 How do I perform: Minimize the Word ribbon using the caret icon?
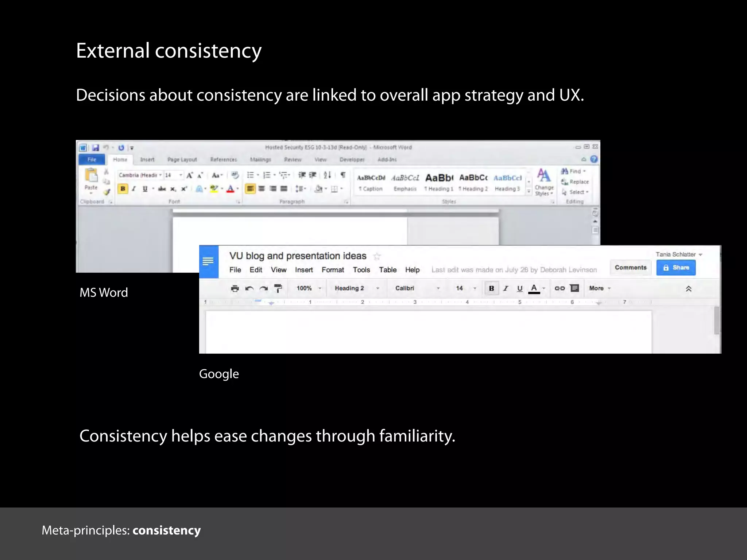(x=584, y=159)
